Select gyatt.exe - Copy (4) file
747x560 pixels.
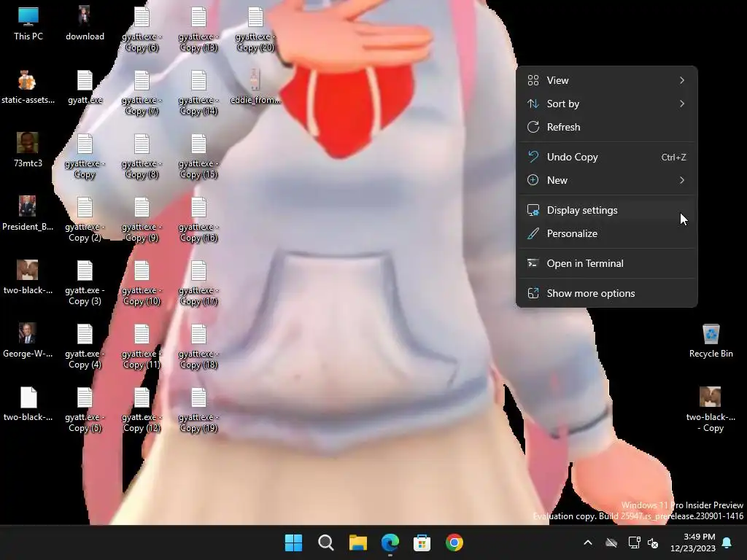(85, 346)
